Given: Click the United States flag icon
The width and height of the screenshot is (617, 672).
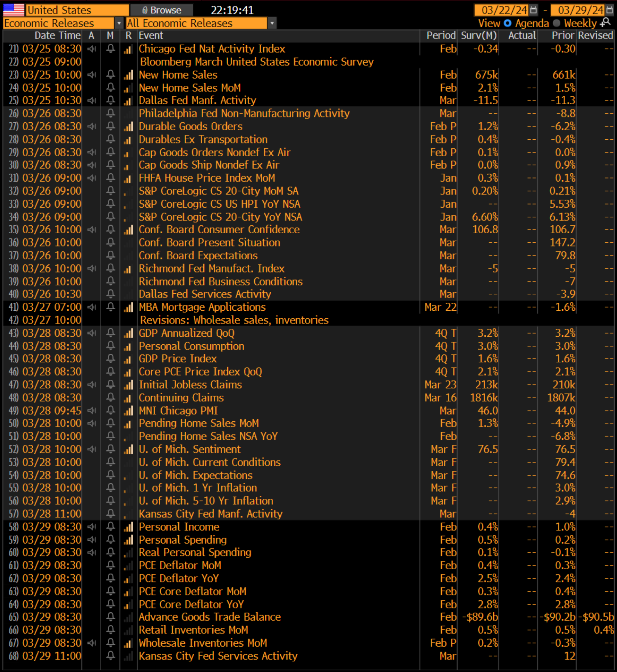Looking at the screenshot, I should [x=13, y=10].
